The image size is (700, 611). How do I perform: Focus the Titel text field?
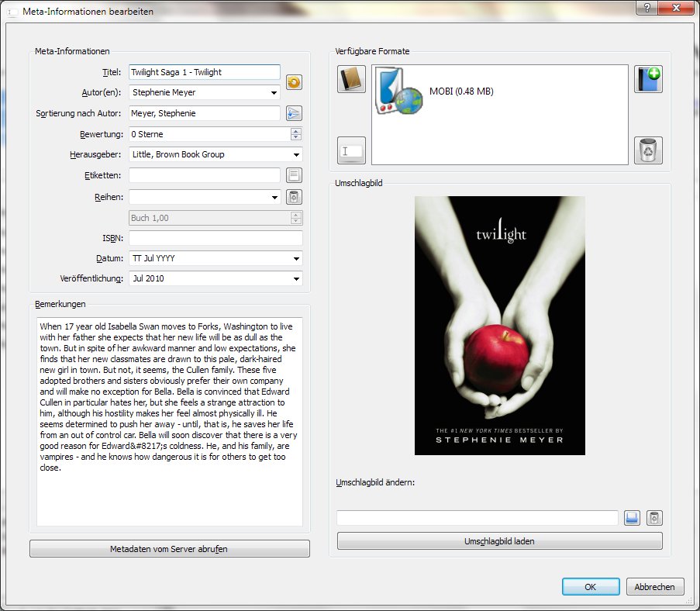coord(205,72)
